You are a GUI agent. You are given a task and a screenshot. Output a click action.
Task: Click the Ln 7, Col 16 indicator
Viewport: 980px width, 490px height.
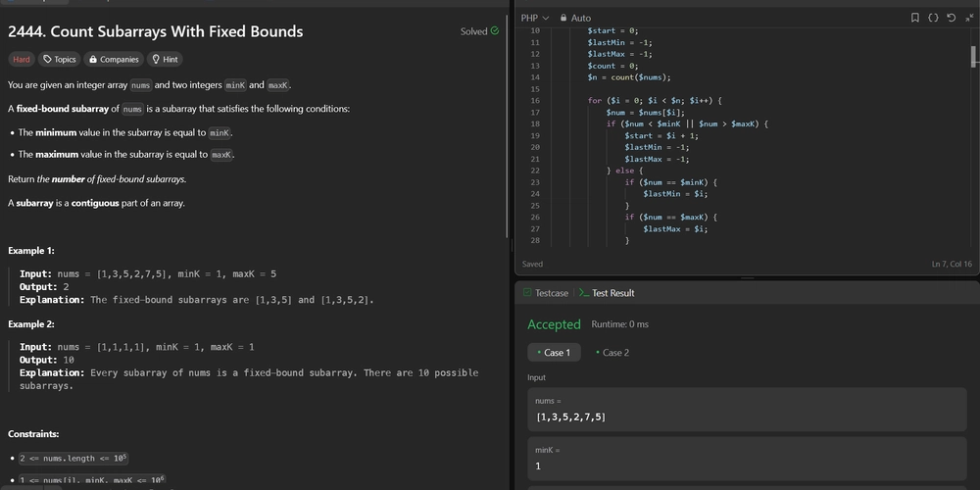(x=952, y=264)
